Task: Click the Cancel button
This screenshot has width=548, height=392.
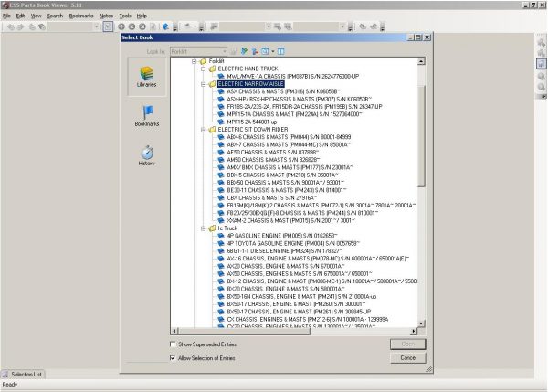Action: click(x=408, y=357)
